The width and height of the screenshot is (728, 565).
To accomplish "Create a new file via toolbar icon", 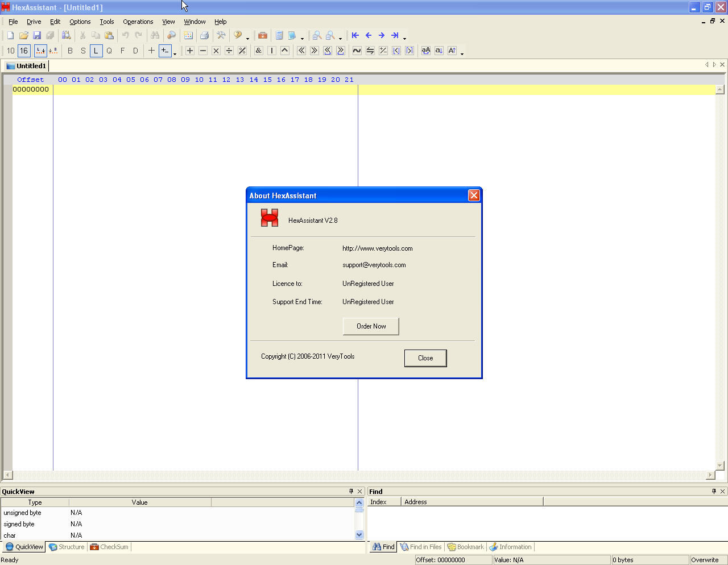I will click(x=10, y=35).
